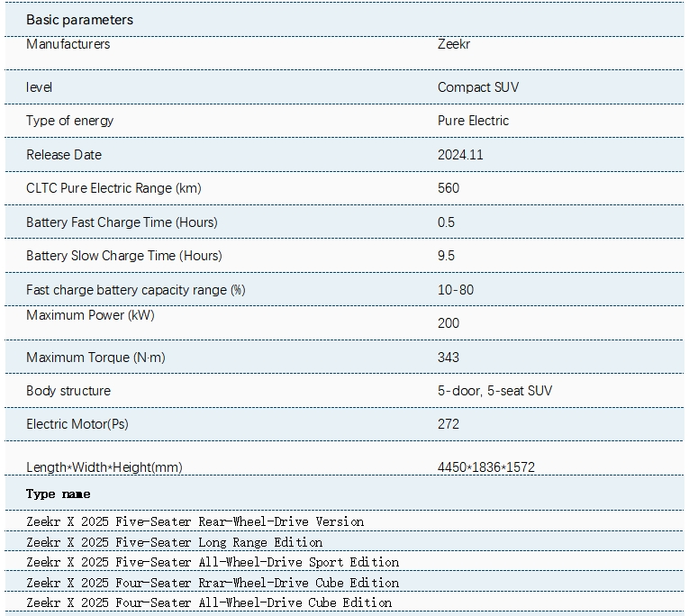Select 'Five-Seater Rear-Wheel-Drive Version' row
Screen dimensions: 689x616
pyautogui.click(x=344, y=521)
